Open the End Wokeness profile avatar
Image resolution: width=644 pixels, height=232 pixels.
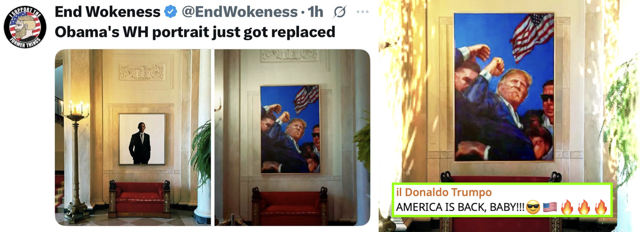click(x=25, y=27)
